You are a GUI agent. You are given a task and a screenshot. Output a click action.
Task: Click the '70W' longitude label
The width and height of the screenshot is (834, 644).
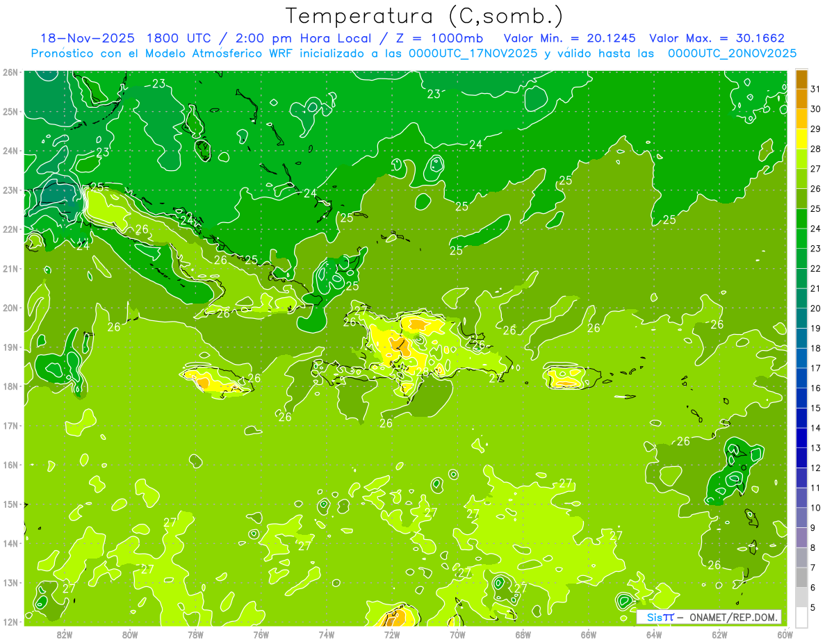457,634
